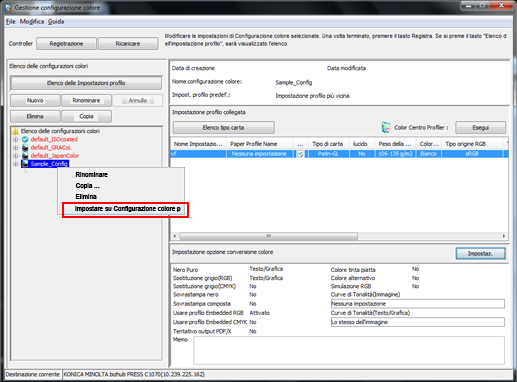Click the Peso della ... column header
The height and width of the screenshot is (382, 517).
tap(395, 144)
